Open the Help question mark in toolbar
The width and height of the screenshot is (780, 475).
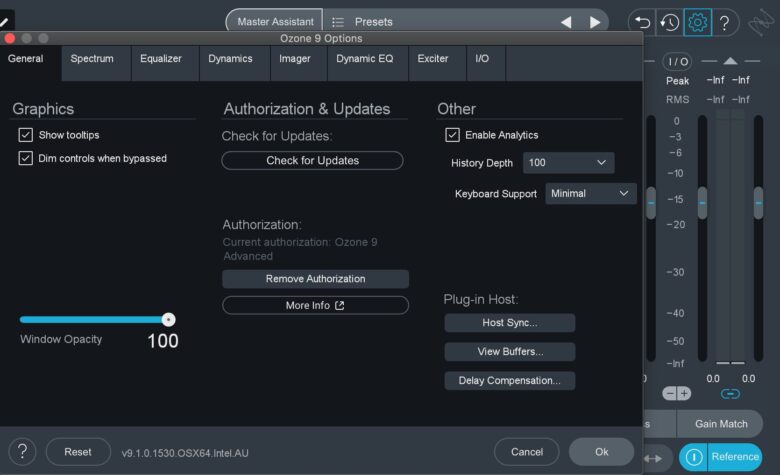725,22
